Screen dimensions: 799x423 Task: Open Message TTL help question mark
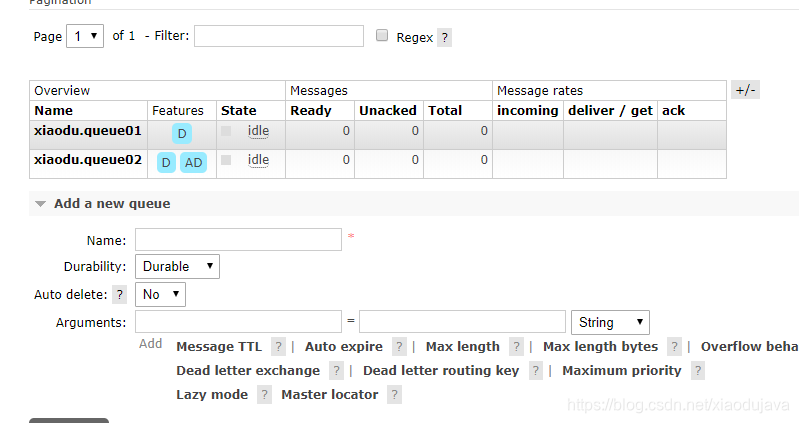tap(278, 347)
